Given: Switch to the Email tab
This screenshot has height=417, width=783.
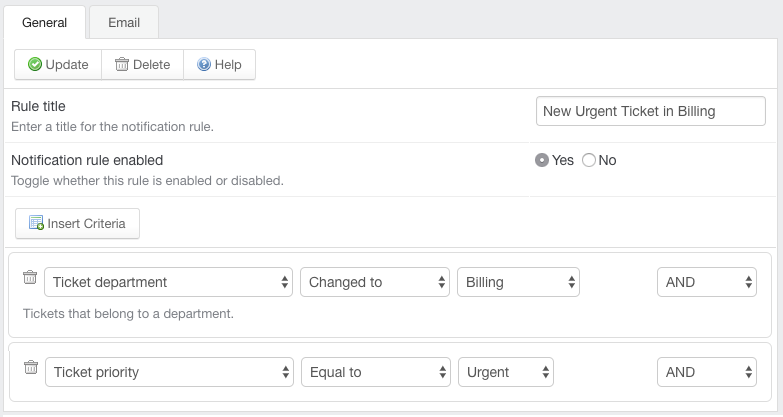Looking at the screenshot, I should (x=124, y=22).
